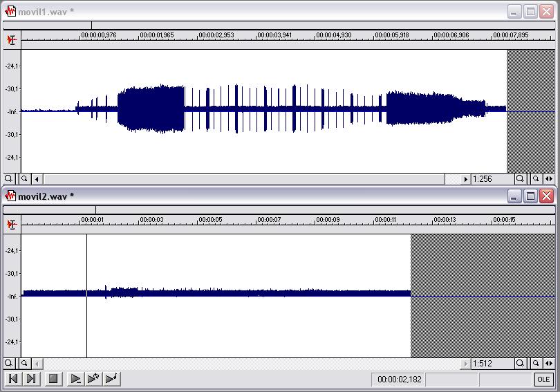
Task: Click the loud waveform burst in movil1.wav
Action: coord(151,109)
